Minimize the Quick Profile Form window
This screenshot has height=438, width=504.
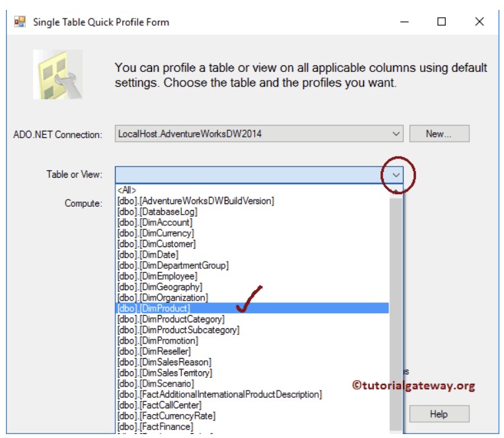point(404,22)
